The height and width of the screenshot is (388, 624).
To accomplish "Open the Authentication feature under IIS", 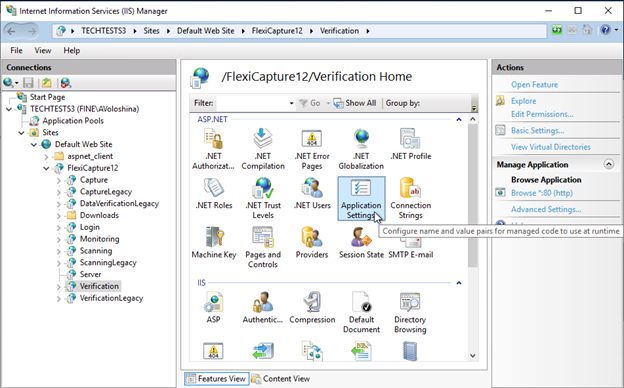I will point(263,308).
